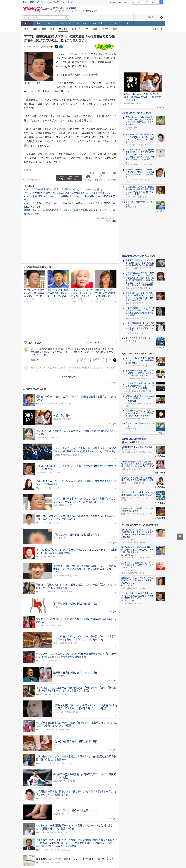Click 返信 1件 under first comment
Screen dimensions: 186x868
[35, 360]
